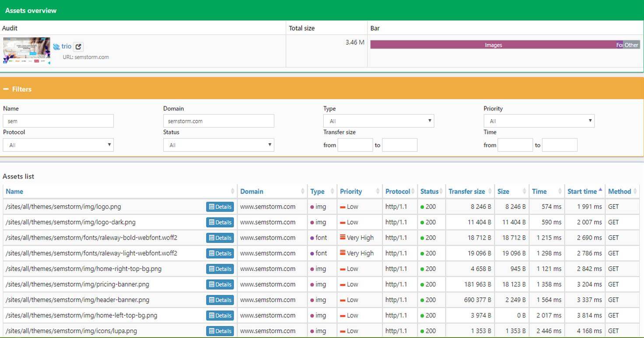Click the 0 B size value

point(521,315)
